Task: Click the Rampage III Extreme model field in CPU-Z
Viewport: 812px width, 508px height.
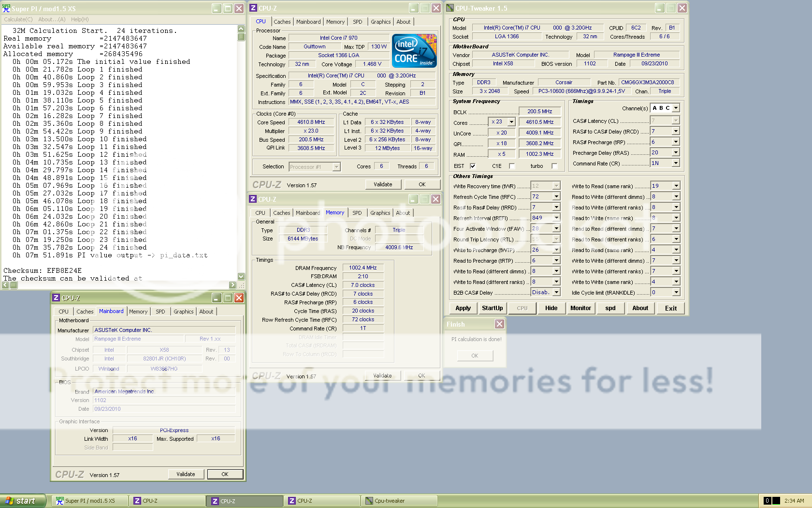Action: (x=139, y=339)
